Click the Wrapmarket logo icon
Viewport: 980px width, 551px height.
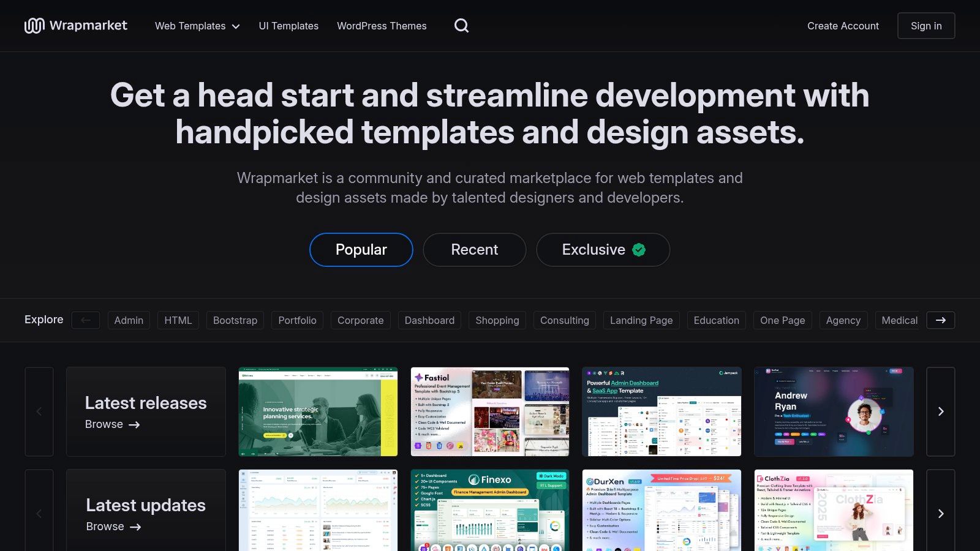35,26
